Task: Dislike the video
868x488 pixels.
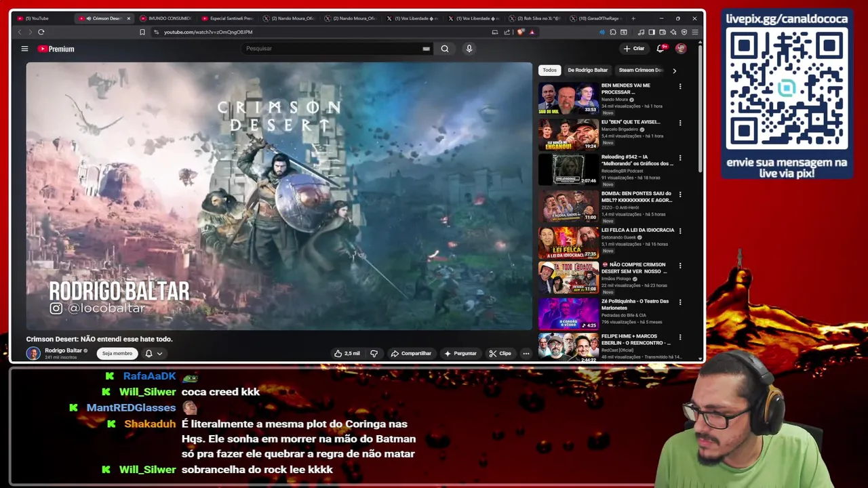Action: (374, 353)
